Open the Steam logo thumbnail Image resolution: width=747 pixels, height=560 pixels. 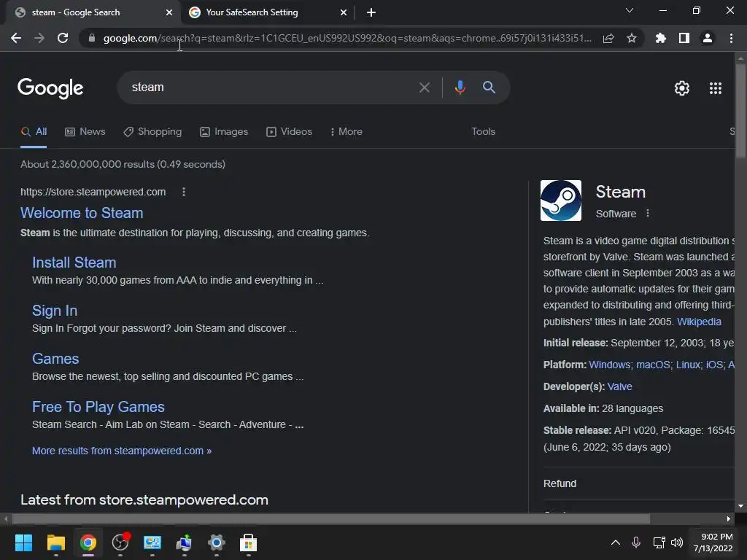click(561, 201)
